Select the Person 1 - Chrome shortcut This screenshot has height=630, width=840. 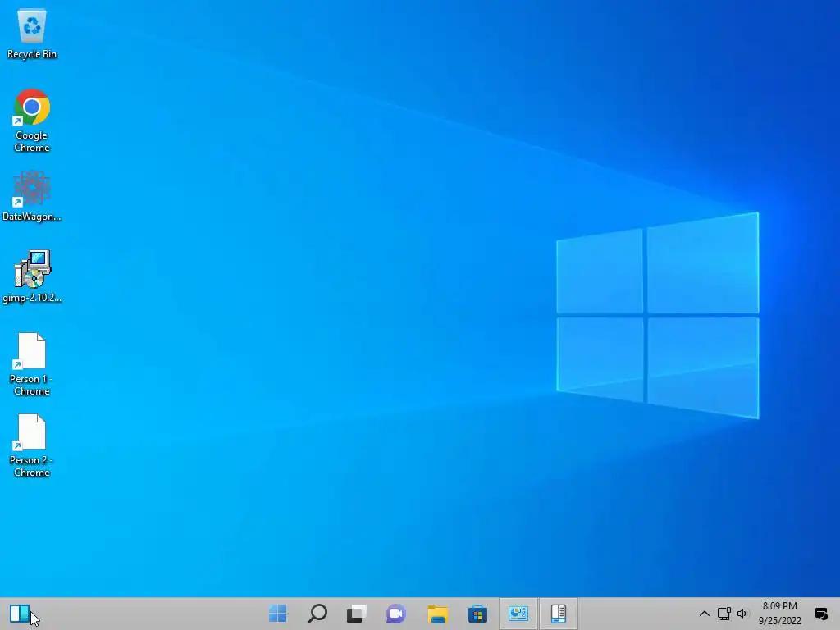[x=32, y=364]
